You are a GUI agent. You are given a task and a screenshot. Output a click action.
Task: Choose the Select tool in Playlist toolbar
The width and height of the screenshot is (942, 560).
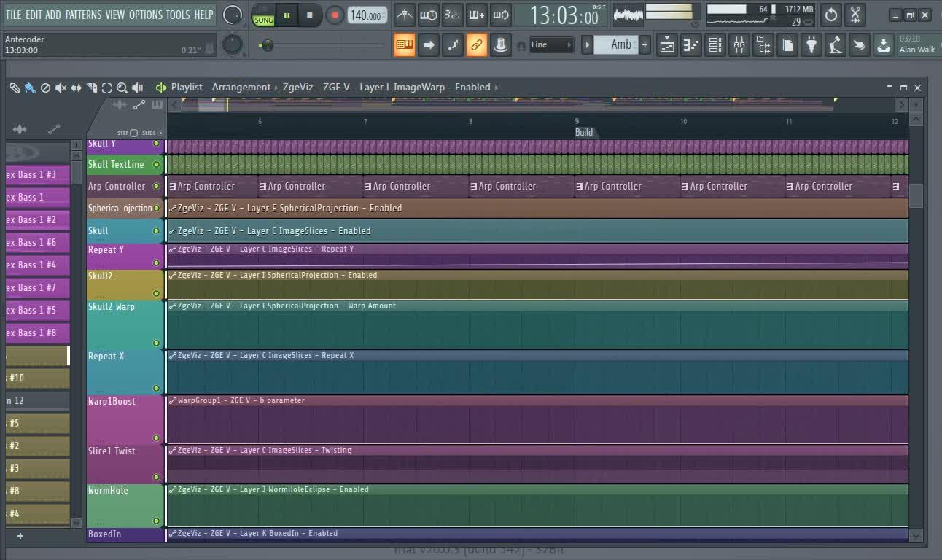click(x=106, y=87)
